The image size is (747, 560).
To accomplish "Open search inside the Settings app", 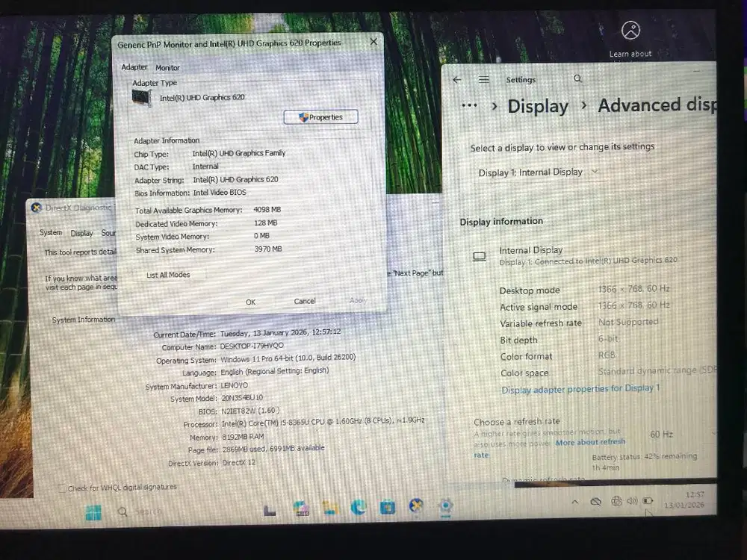I will coord(578,78).
